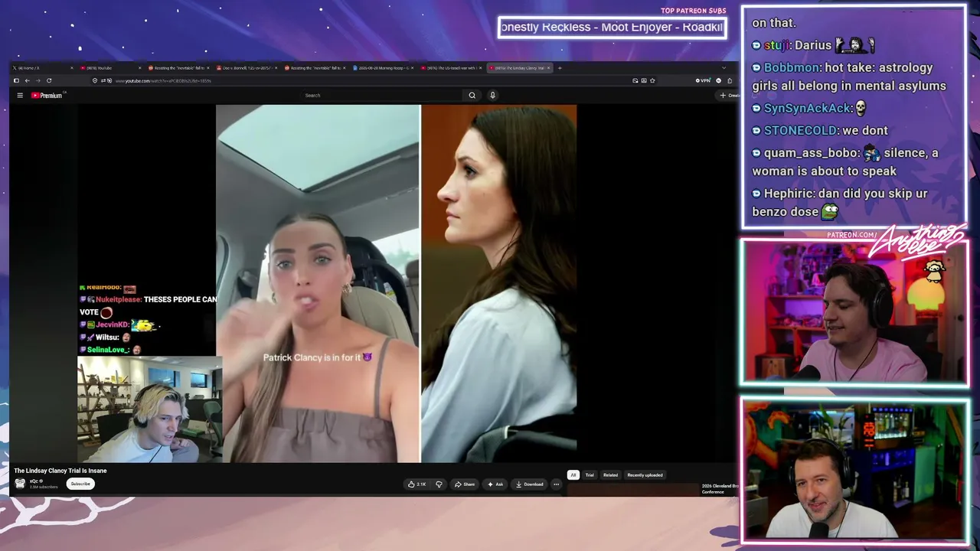
Task: Focus the YouTube search field
Action: (x=383, y=96)
